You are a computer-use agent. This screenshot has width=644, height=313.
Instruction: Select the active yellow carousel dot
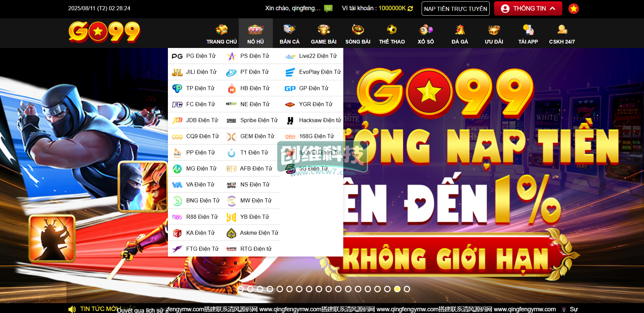397,289
